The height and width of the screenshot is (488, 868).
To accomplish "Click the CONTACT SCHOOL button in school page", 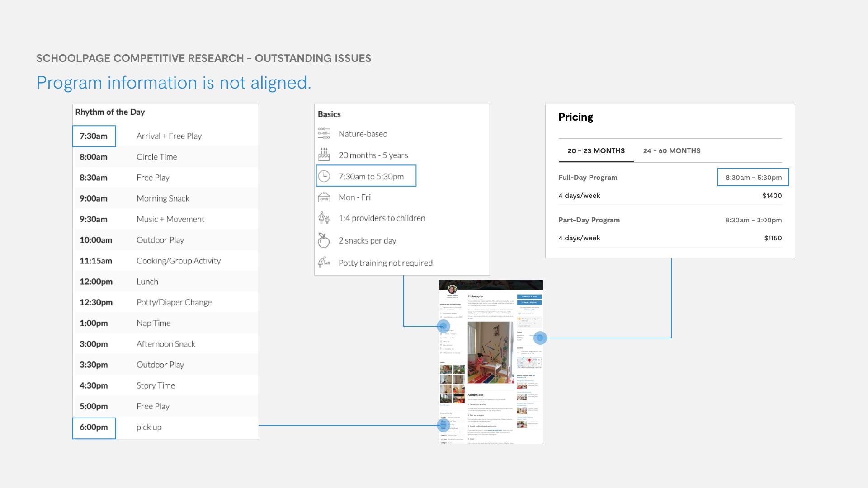I will pos(529,303).
